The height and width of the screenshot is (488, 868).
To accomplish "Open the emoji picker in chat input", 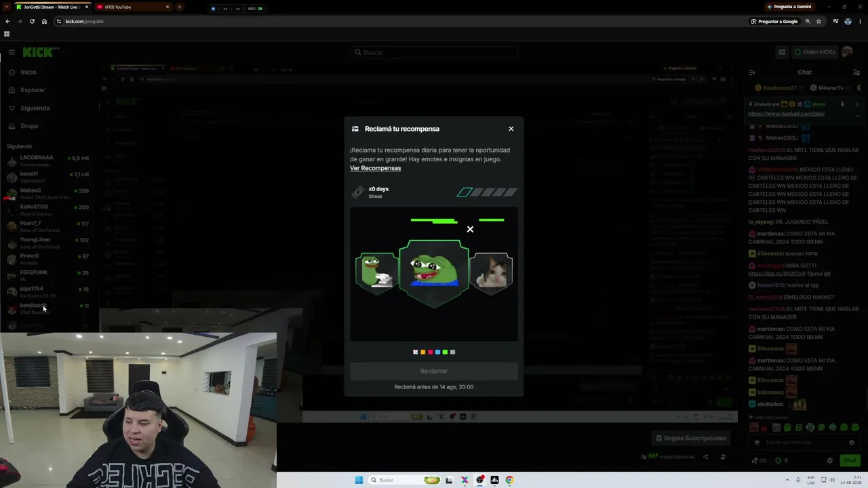I will click(852, 443).
